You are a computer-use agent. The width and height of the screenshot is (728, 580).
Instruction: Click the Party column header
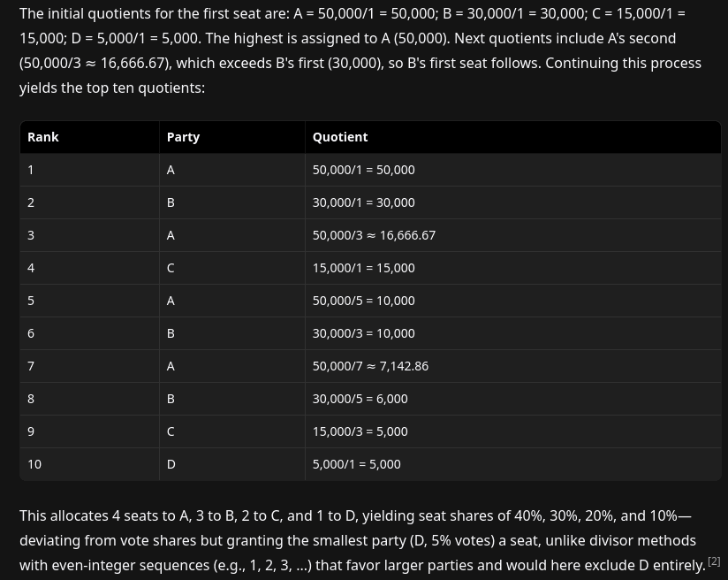183,137
